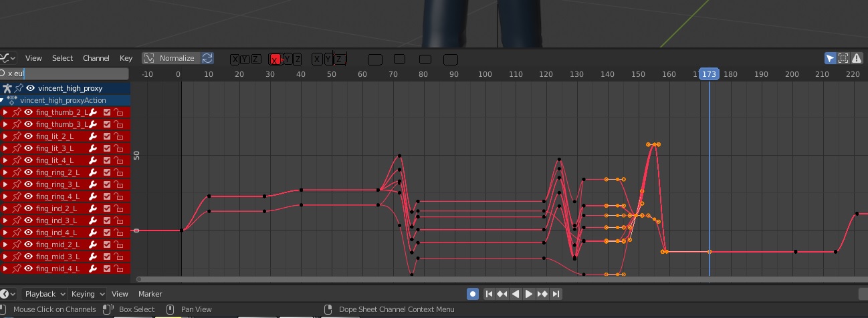868x318 pixels.
Task: Collapse the vincent_high_proxyAction channel
Action: click(x=2, y=100)
